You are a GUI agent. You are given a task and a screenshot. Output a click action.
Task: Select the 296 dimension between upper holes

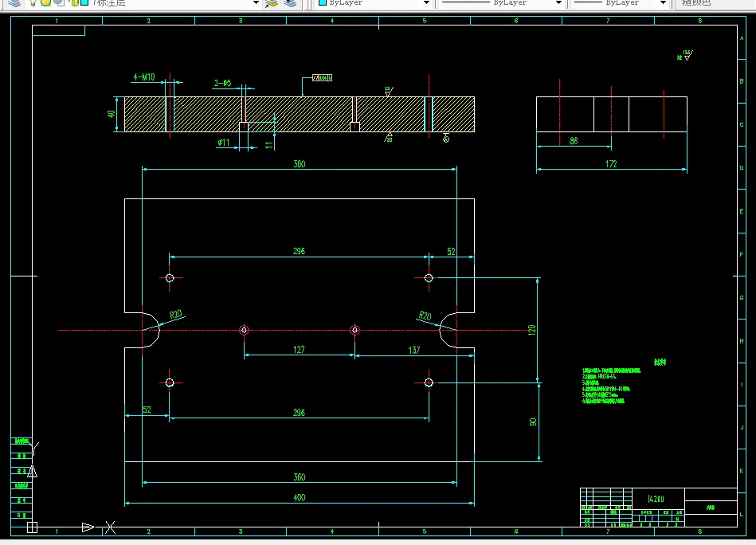point(299,251)
